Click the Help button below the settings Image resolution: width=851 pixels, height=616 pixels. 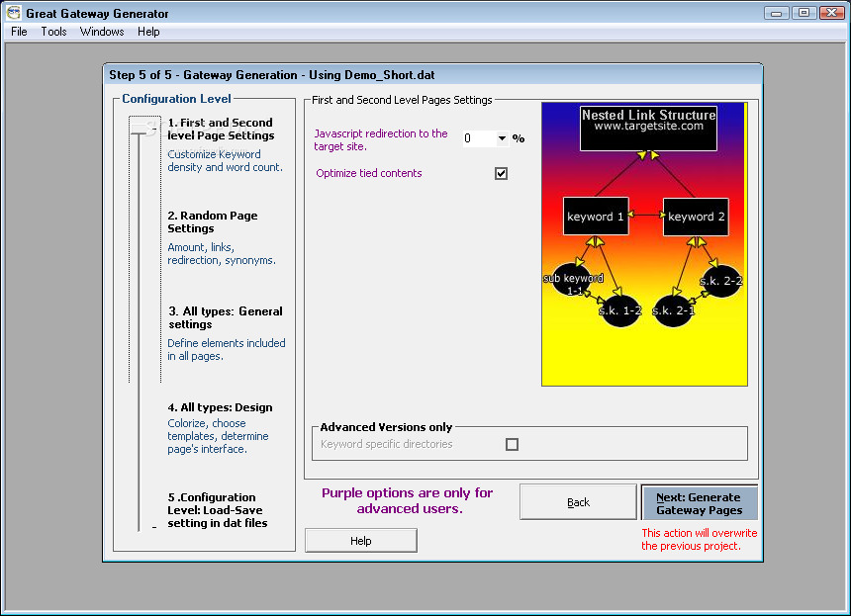click(361, 541)
